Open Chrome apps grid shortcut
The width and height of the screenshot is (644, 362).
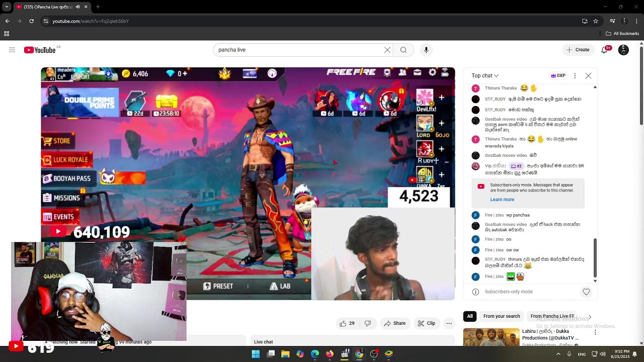pyautogui.click(x=7, y=34)
